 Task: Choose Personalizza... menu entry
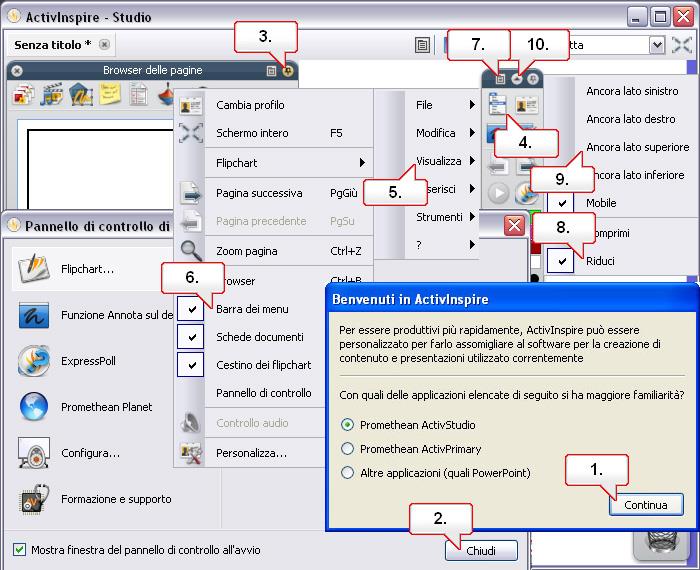tap(250, 453)
